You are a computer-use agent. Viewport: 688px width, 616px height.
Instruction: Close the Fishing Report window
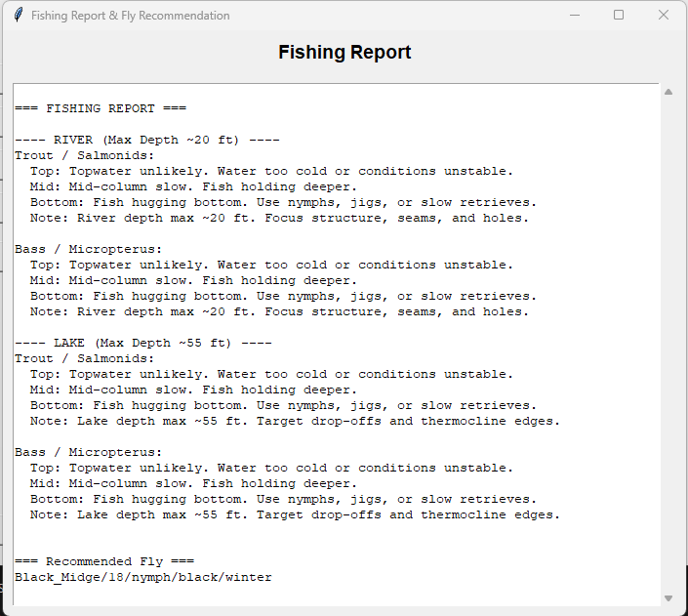pos(664,16)
